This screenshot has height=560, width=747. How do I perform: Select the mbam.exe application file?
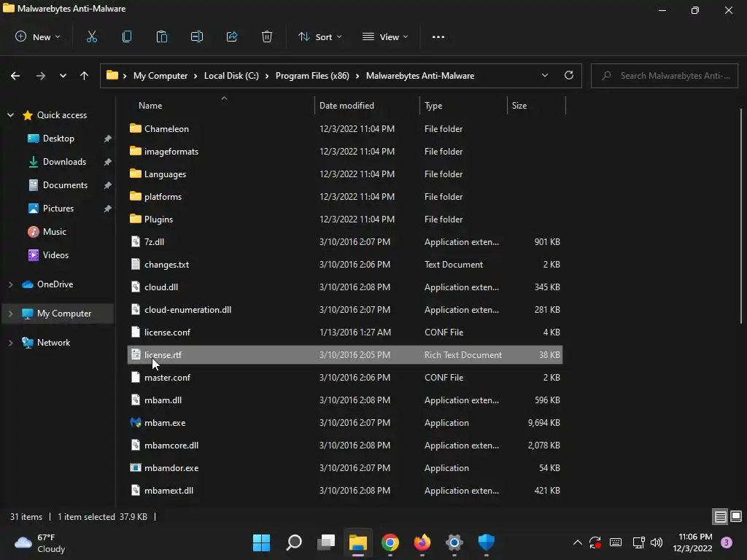pos(345,423)
